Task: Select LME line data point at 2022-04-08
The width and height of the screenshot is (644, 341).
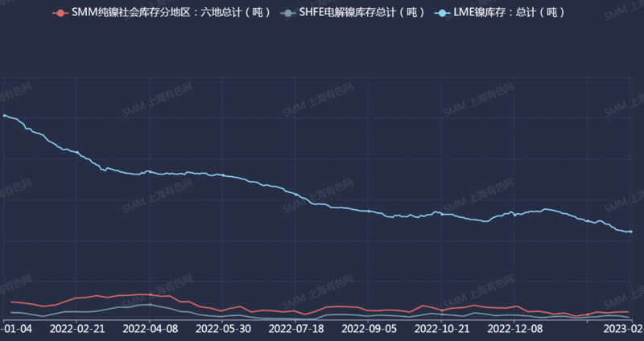Action: 150,171
